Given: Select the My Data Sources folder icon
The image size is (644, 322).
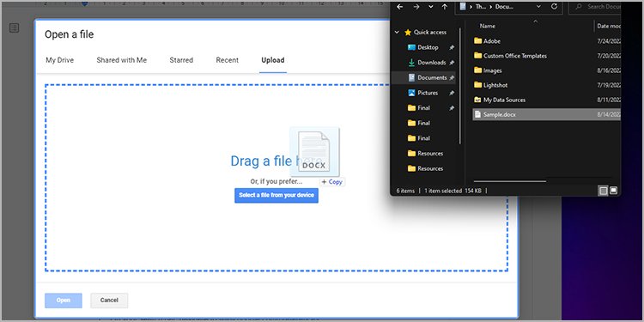Looking at the screenshot, I should 477,100.
